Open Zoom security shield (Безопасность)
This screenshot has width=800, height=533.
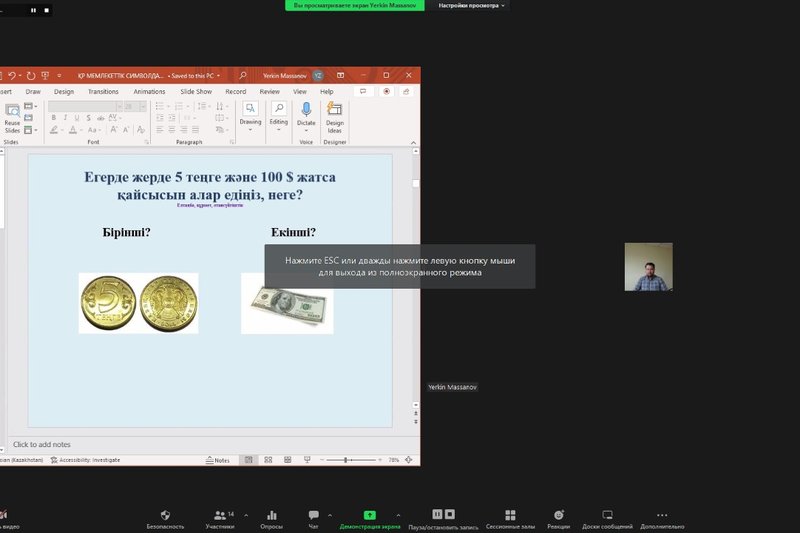coord(165,515)
